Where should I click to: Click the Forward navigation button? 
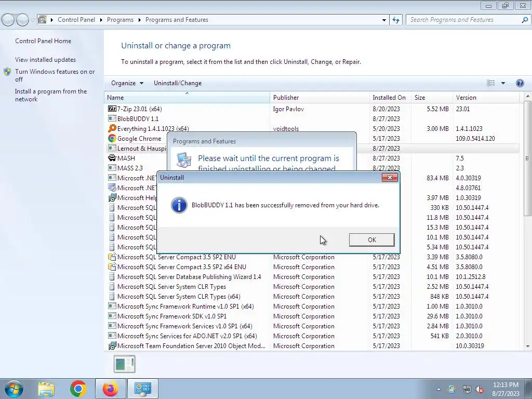[x=22, y=20]
